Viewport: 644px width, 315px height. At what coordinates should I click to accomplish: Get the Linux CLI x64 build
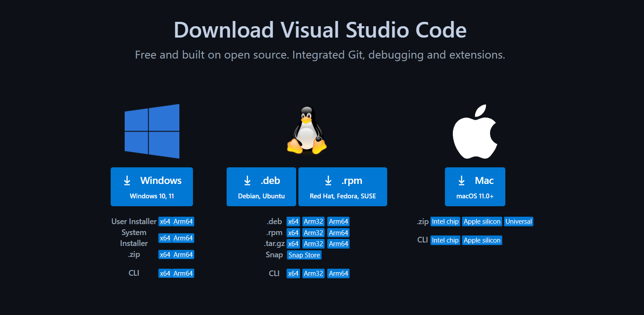click(x=293, y=273)
